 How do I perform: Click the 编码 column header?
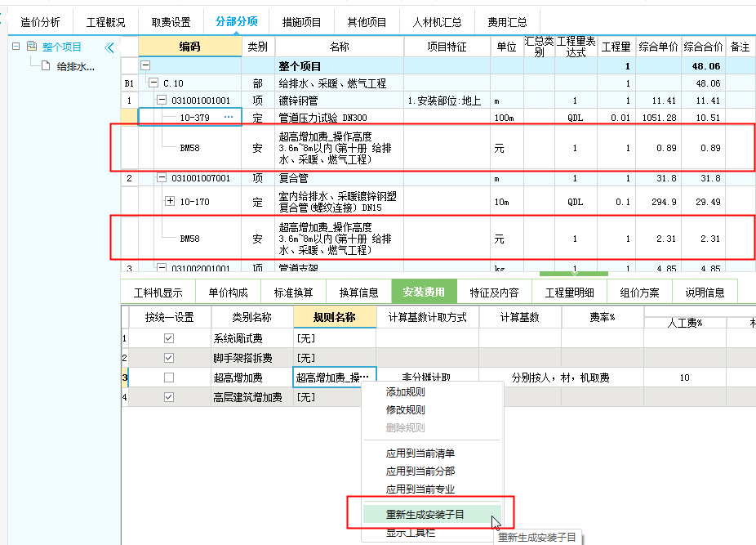point(189,47)
